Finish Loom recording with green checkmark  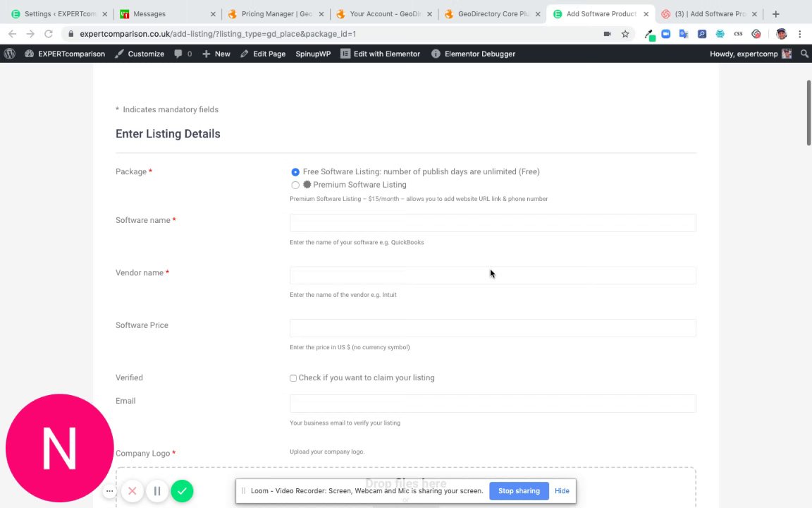click(182, 491)
